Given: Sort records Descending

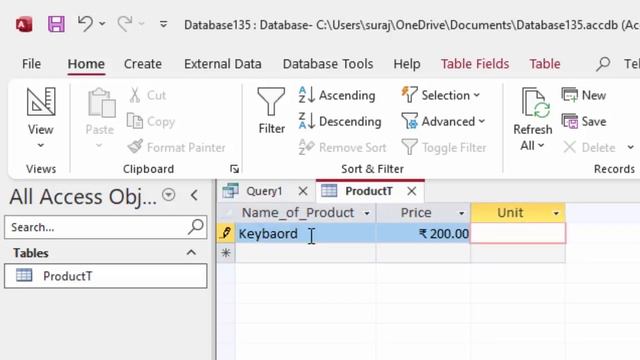Looking at the screenshot, I should [340, 121].
